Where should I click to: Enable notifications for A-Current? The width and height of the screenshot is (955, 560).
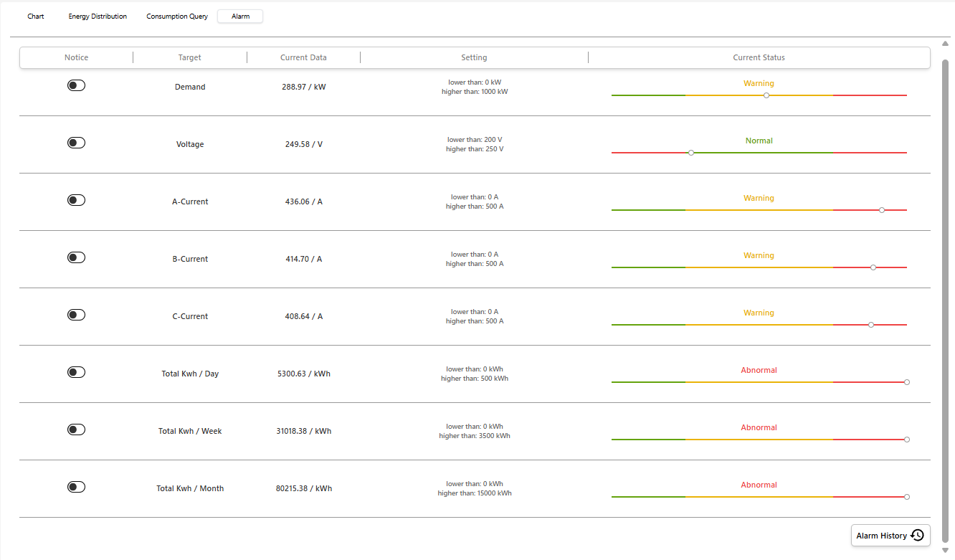(x=76, y=199)
